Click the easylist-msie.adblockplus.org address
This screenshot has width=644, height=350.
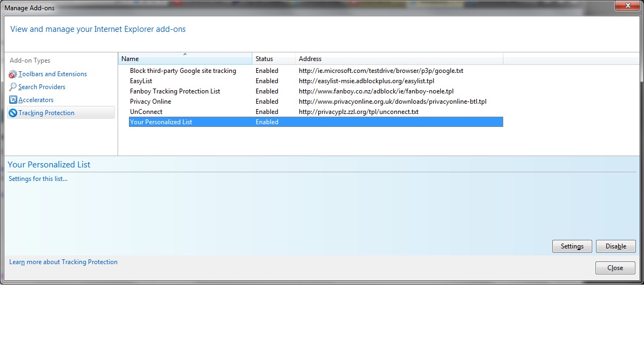point(366,81)
